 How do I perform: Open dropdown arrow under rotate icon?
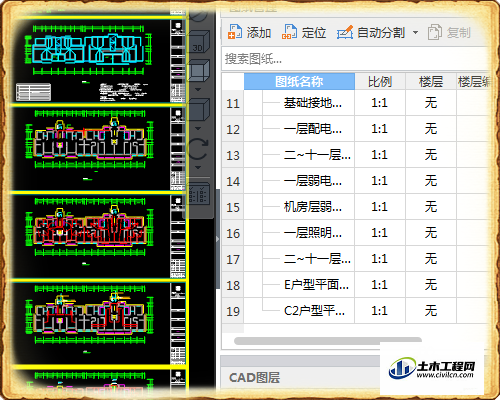(198, 167)
